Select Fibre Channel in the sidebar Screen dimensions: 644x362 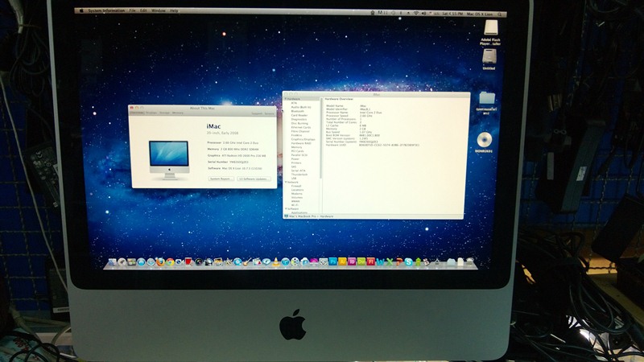(300, 131)
